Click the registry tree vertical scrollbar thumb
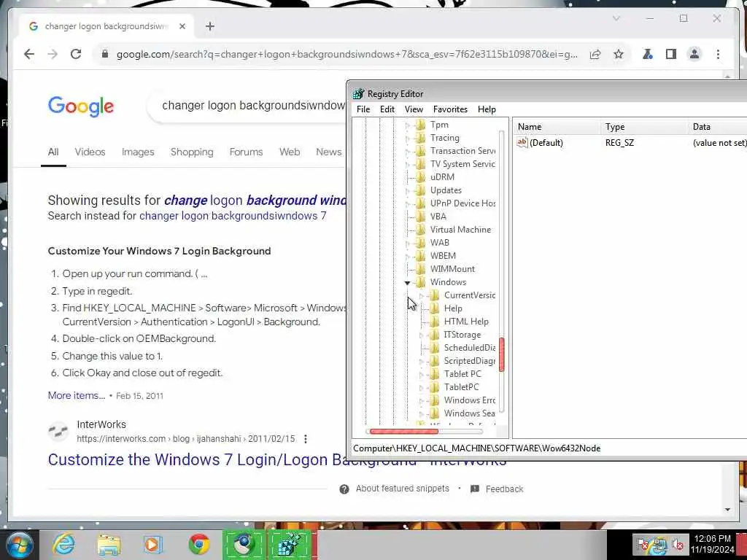The image size is (747, 560). (x=501, y=354)
